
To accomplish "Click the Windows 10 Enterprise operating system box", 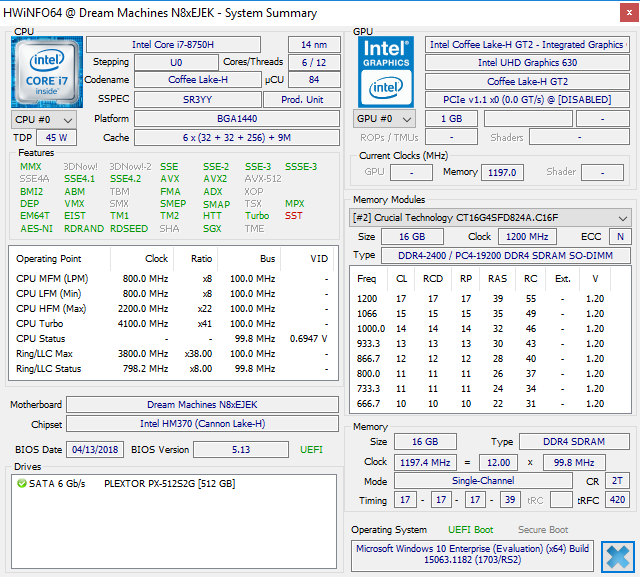I will 474,556.
